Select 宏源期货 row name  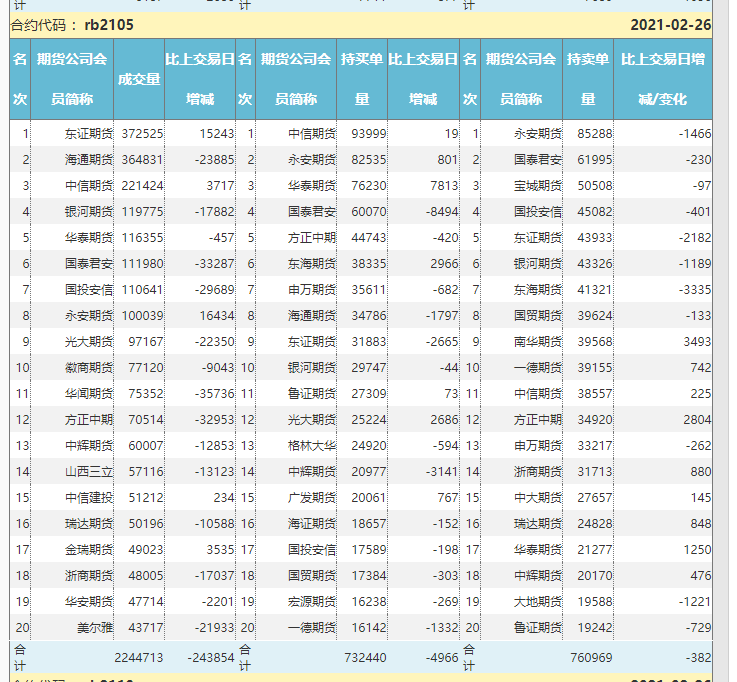point(312,602)
